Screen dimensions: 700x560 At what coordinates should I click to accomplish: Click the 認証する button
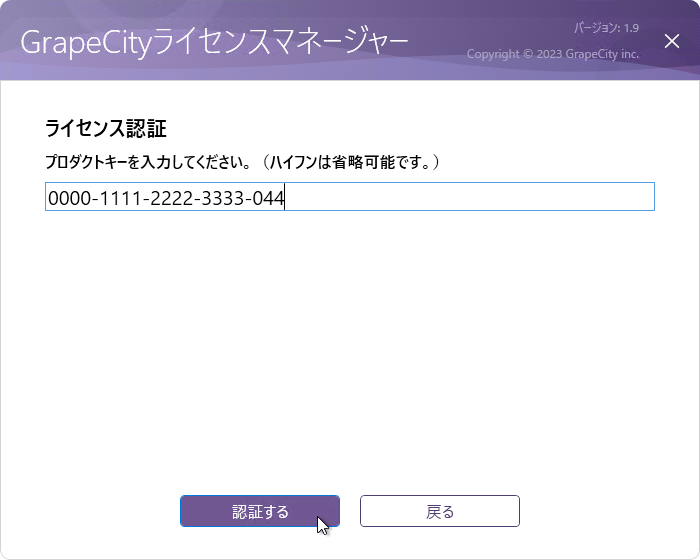tap(260, 511)
